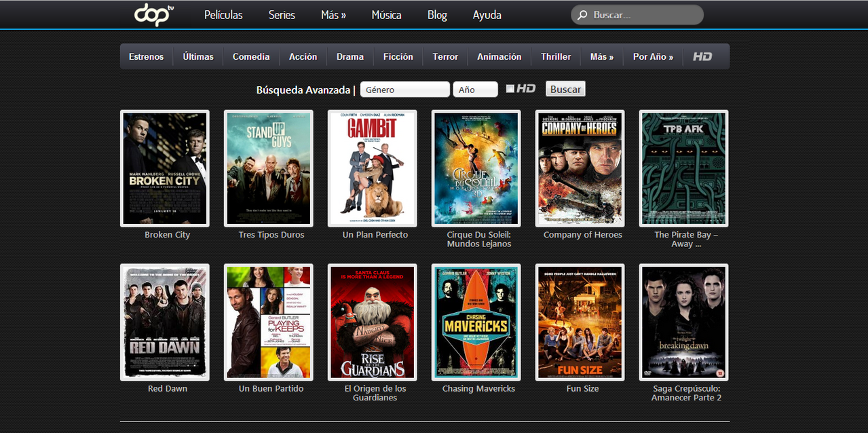Click the Chasing Mavericks title link
The height and width of the screenshot is (433, 868).
point(479,389)
